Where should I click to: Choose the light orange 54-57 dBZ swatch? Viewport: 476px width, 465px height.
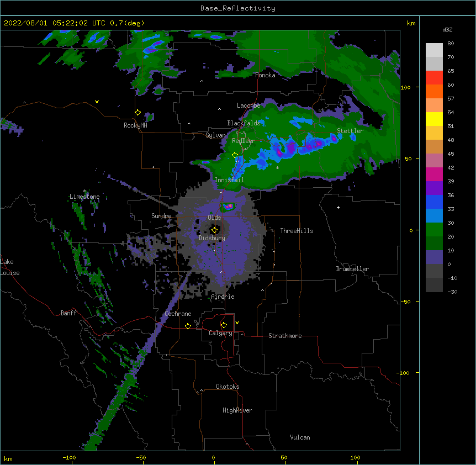434,105
